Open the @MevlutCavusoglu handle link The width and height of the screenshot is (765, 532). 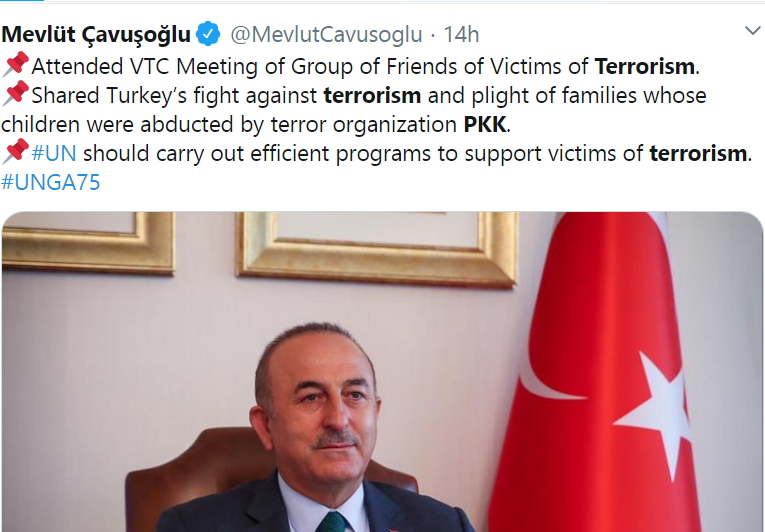point(326,35)
